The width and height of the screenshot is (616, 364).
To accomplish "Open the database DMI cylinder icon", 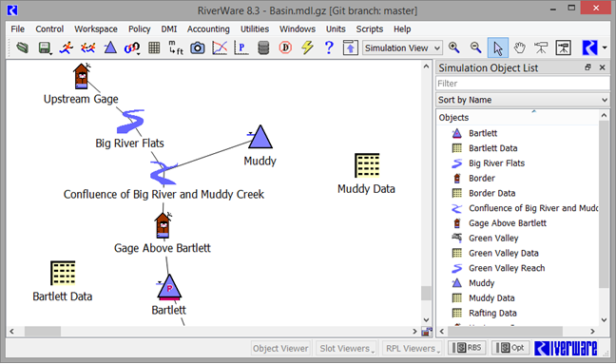I will click(263, 48).
